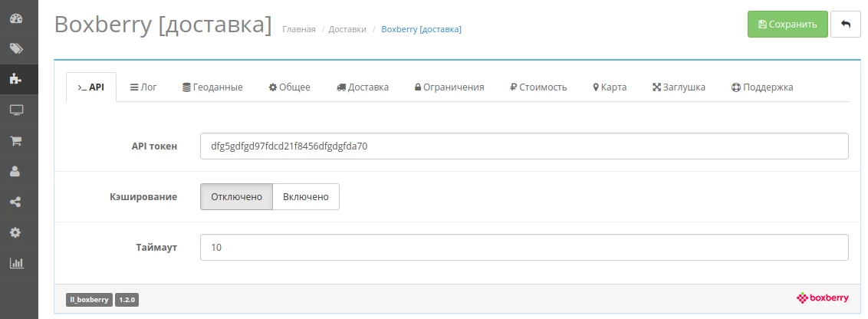868x319 pixels.
Task: Click the API токен label
Action: (x=154, y=146)
